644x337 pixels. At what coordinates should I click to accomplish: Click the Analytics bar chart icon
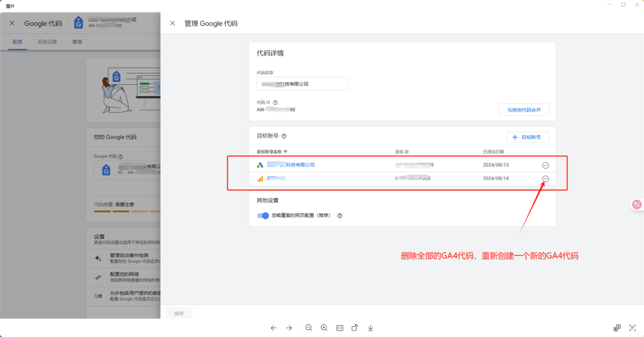coord(260,179)
